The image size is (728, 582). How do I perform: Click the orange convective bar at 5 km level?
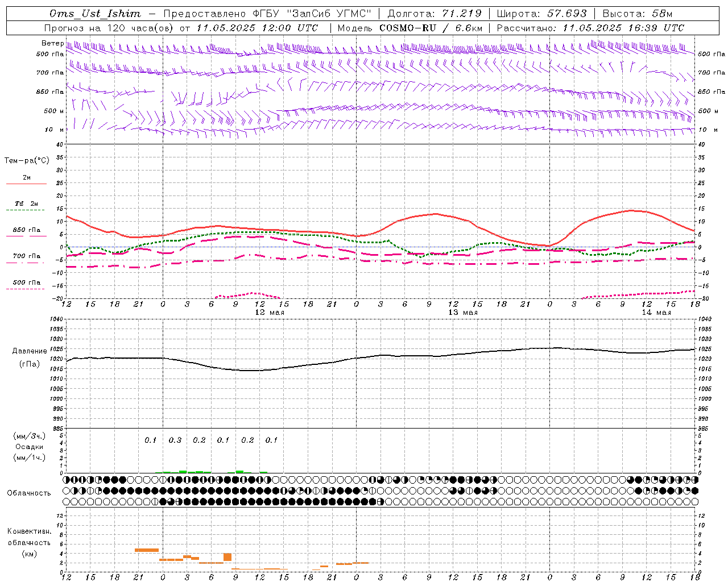coord(147,550)
